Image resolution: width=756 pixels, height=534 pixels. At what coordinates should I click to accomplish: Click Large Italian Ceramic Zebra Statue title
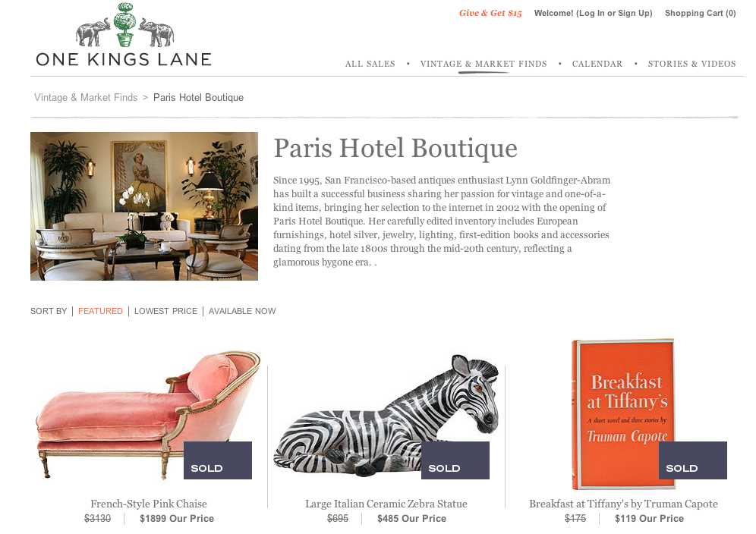[x=386, y=504]
